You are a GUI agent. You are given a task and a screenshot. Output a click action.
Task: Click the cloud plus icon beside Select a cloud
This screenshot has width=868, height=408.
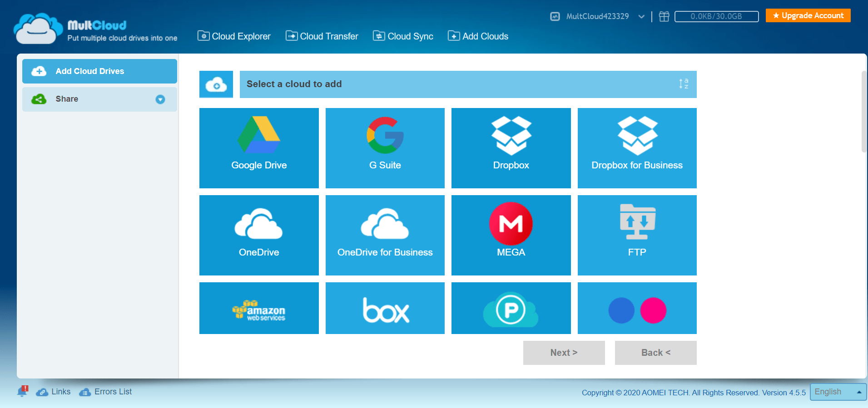(x=216, y=84)
